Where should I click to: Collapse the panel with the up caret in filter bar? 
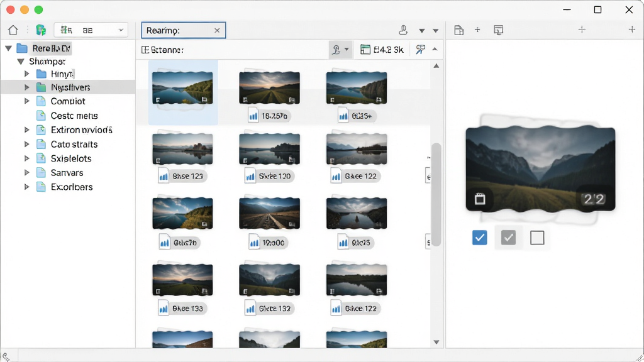click(435, 50)
